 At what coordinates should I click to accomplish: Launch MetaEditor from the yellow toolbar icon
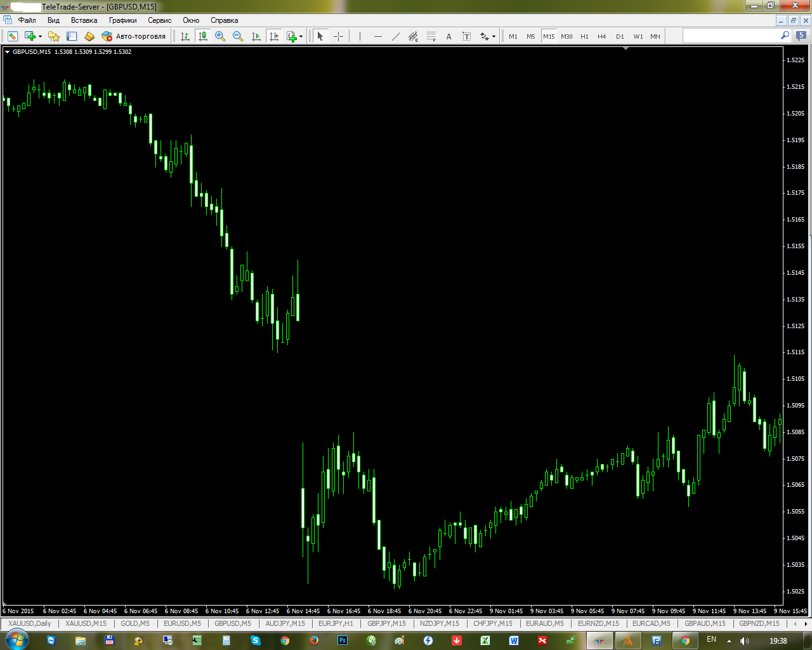[89, 36]
